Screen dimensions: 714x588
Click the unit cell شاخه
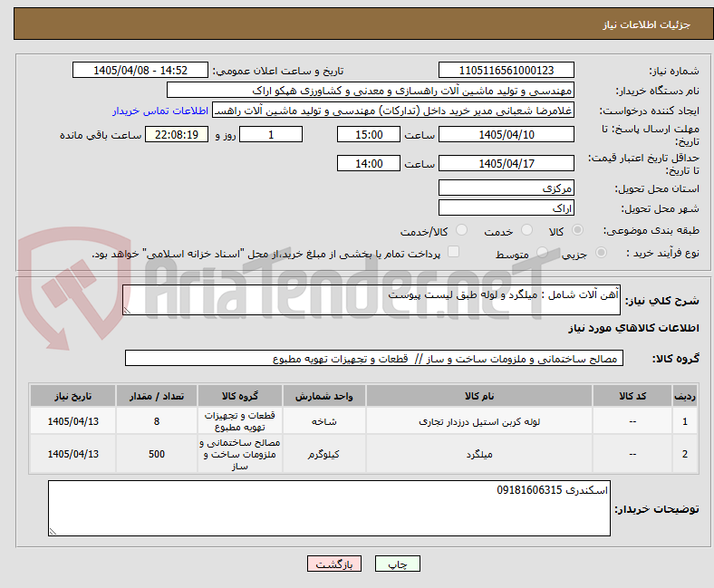[x=323, y=422]
